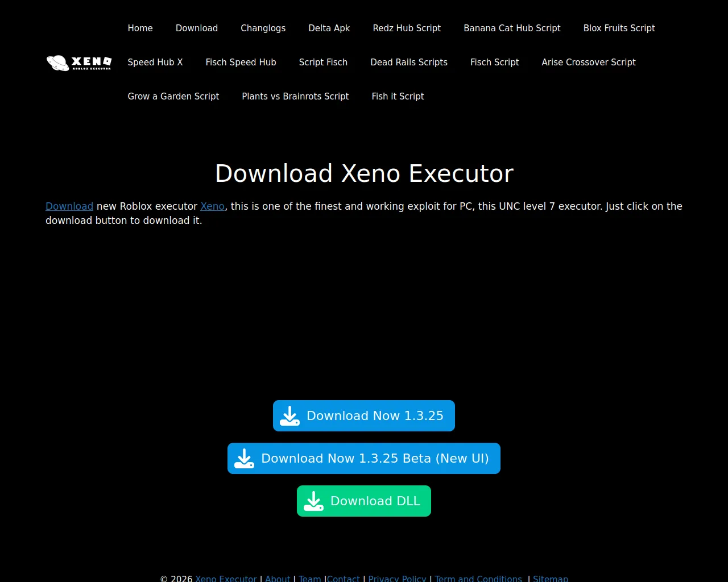Navigate to Grow a Garden Script
The width and height of the screenshot is (728, 582).
(x=173, y=97)
